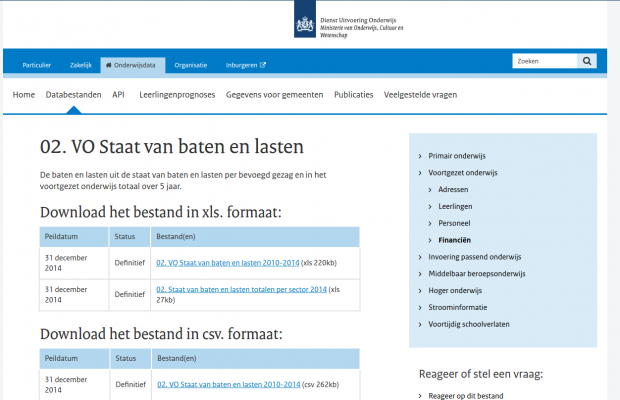
Task: Go to the Home menu item
Action: [24, 95]
